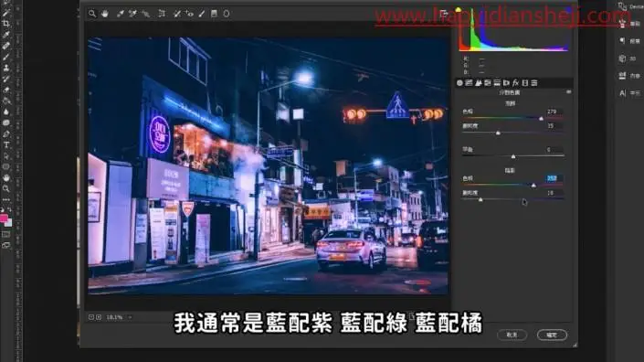This screenshot has width=644, height=362.
Task: Select the Hand tool in Photoshop left toolbar
Action: coord(6,178)
